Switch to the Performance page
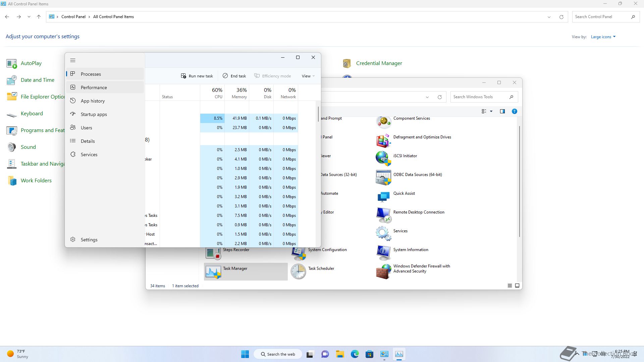 coord(105,87)
